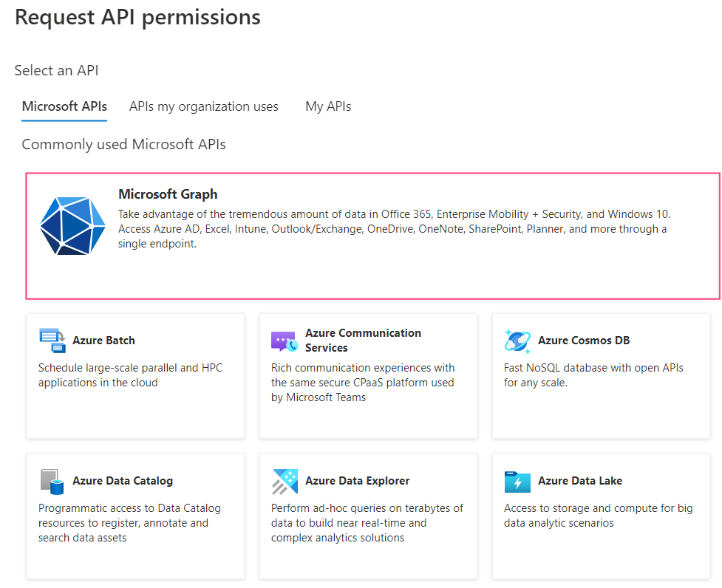The image size is (722, 588).
Task: Click the Azure Communication Services chat icon
Action: pyautogui.click(x=283, y=340)
